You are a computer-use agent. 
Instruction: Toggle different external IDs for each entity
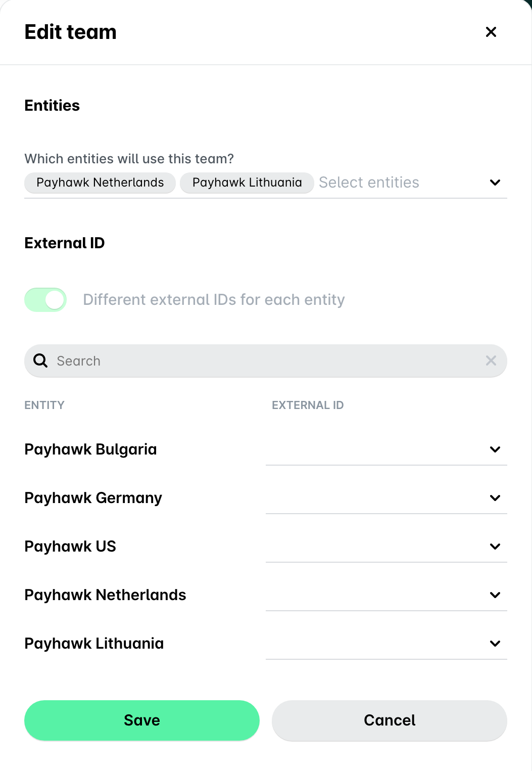(45, 300)
